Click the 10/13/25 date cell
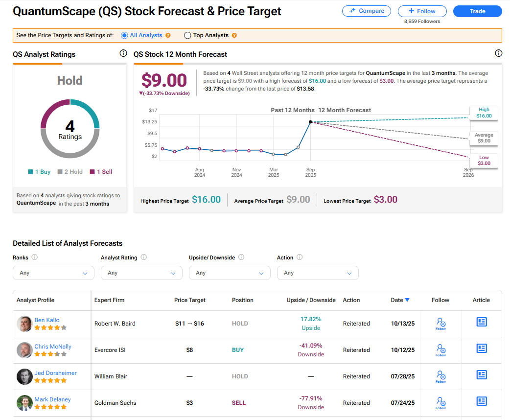Viewport: 510px width, 420px height. (x=403, y=324)
